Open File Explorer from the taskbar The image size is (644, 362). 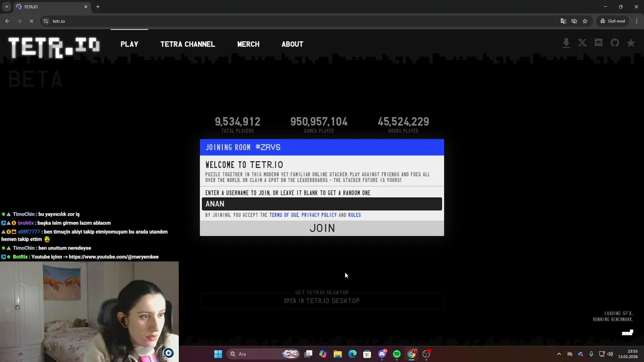tap(338, 354)
